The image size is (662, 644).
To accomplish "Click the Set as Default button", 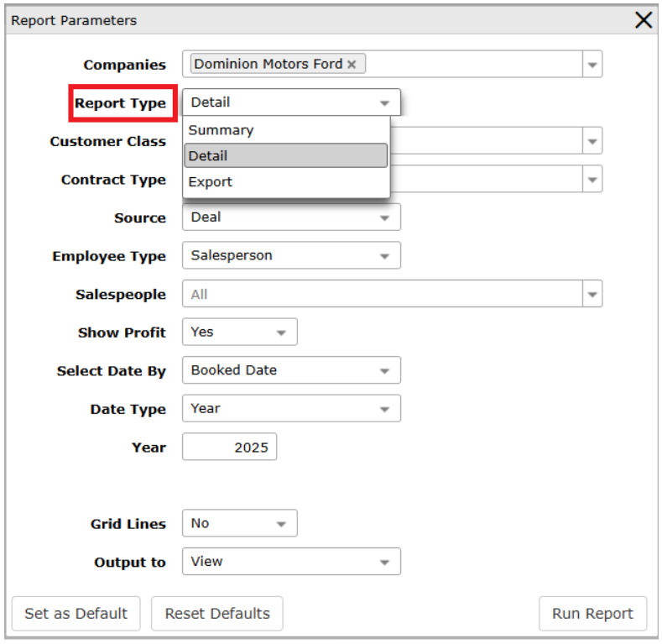I will 76,614.
